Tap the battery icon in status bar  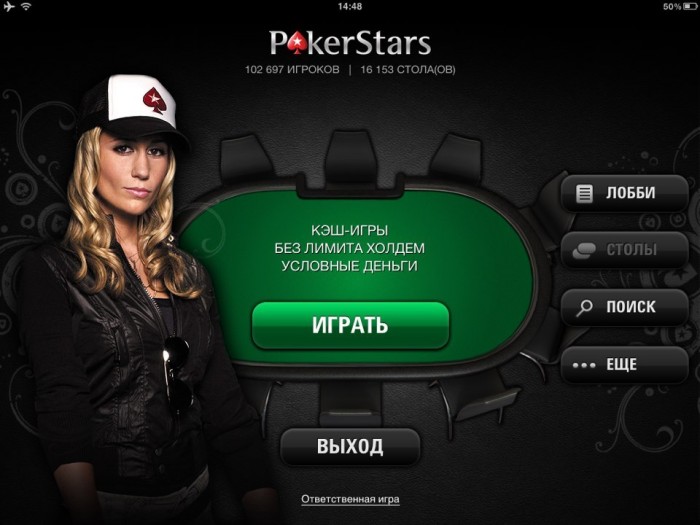(x=690, y=6)
